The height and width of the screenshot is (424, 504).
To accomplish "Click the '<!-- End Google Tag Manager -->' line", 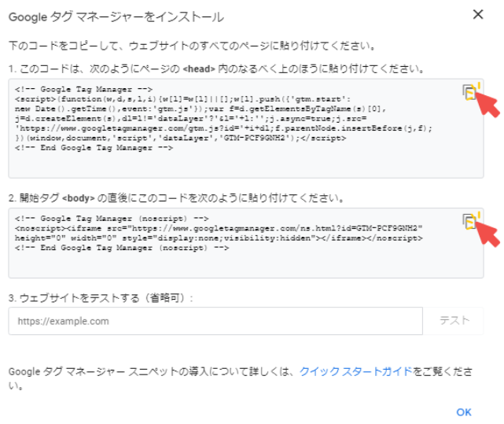I will tap(94, 148).
